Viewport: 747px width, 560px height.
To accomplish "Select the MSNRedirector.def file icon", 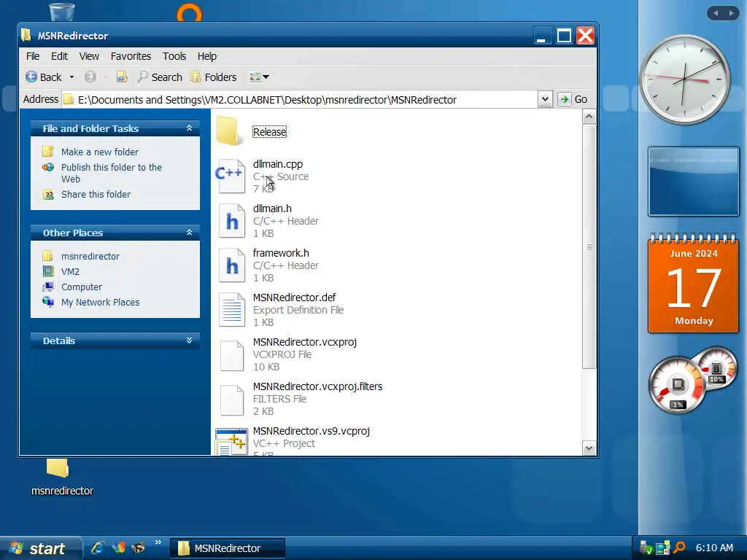I will click(x=231, y=309).
